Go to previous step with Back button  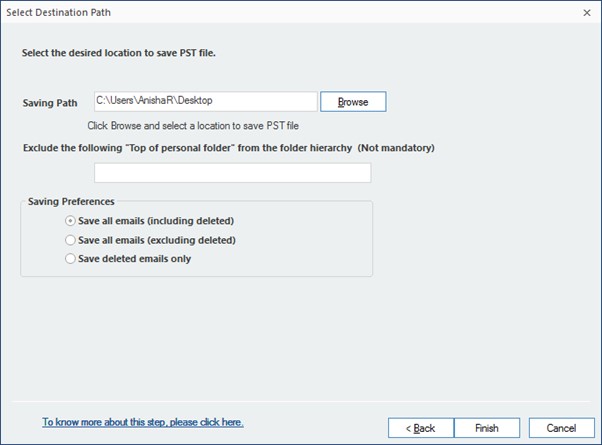click(x=420, y=428)
